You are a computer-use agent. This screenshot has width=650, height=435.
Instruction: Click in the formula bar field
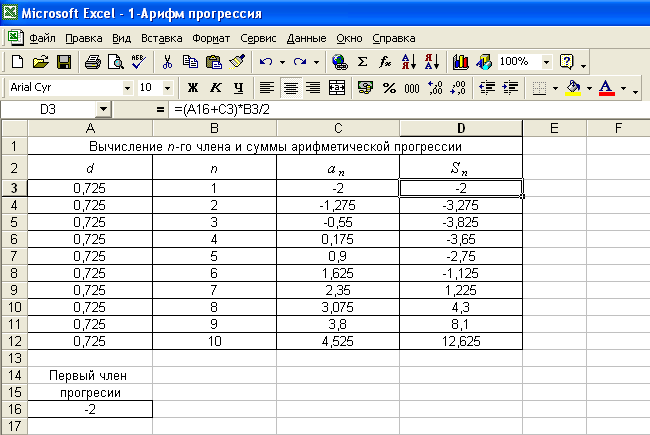click(400, 108)
